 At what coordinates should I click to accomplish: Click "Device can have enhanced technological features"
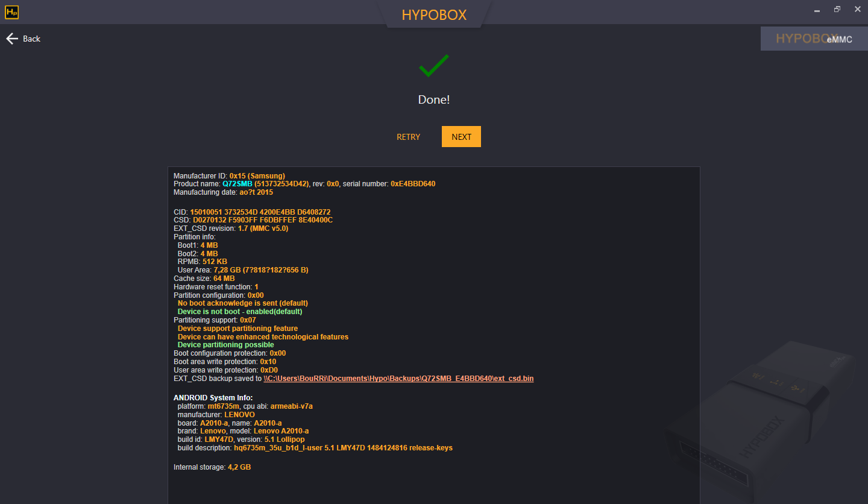point(263,337)
